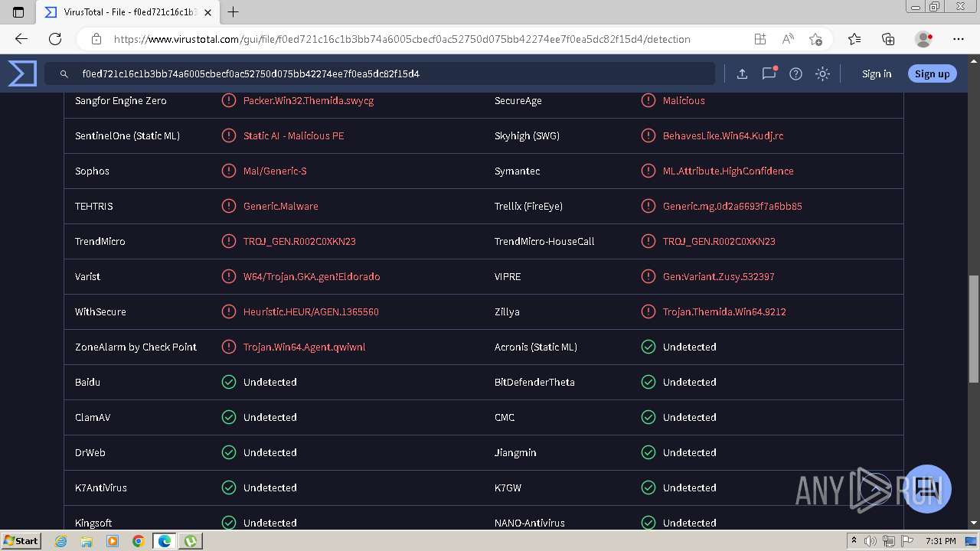Click the TrendMicro TROJ_GEN.R002C0XKN23 result

[299, 241]
